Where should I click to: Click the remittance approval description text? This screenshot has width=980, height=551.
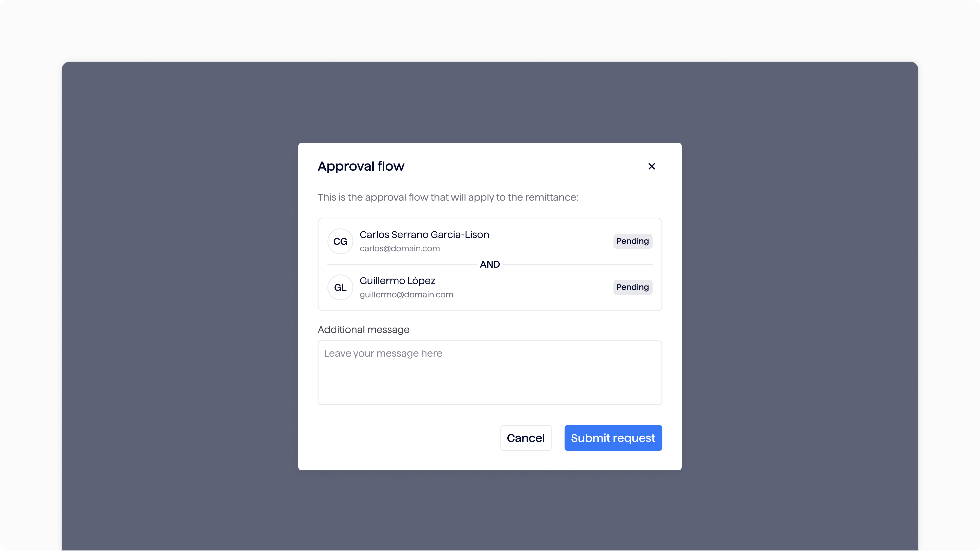(x=448, y=197)
